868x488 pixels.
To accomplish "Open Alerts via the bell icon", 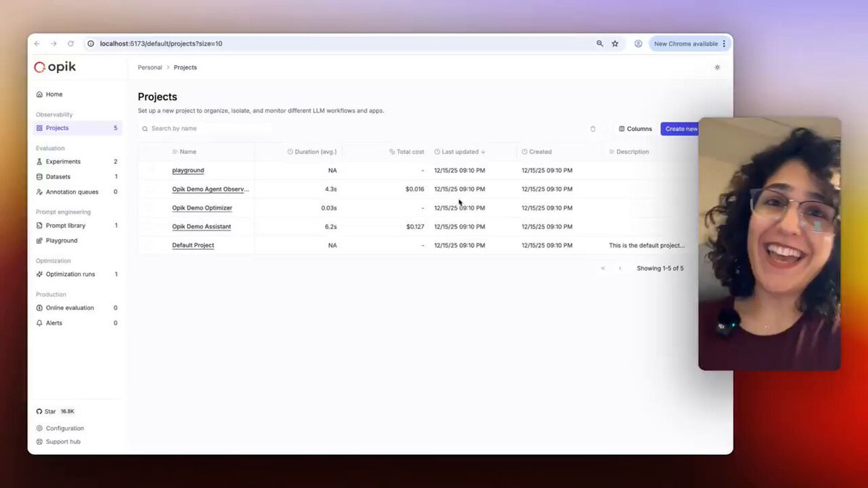I will (x=39, y=323).
